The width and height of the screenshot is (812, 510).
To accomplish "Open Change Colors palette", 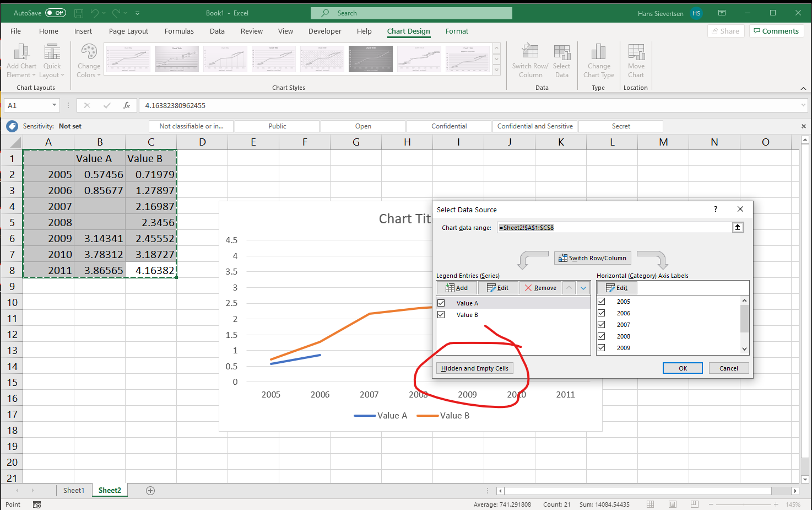I will click(x=89, y=61).
